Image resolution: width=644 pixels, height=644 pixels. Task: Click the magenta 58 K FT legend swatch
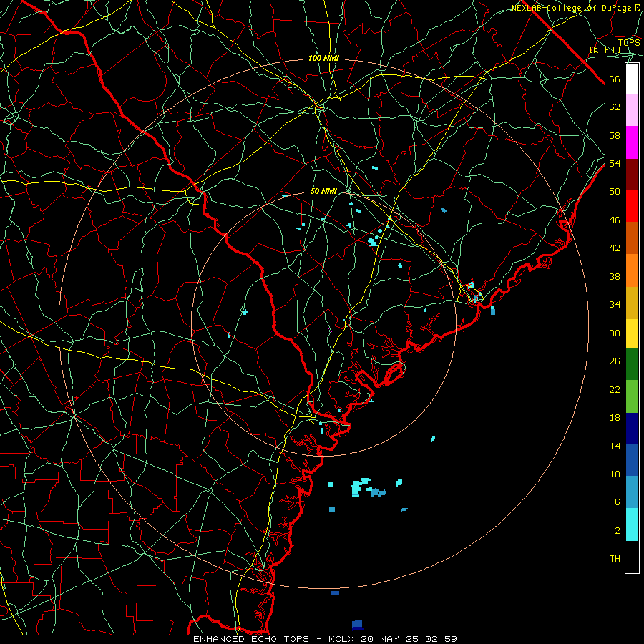pyautogui.click(x=632, y=142)
